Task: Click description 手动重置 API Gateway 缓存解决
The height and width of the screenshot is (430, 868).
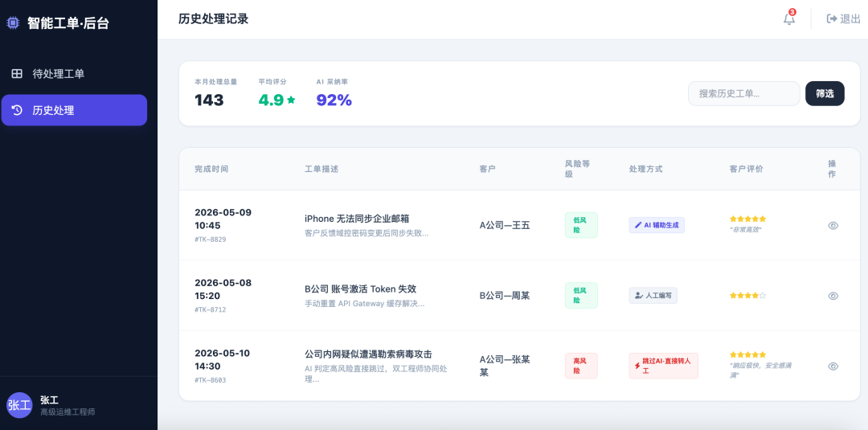Action: point(364,303)
